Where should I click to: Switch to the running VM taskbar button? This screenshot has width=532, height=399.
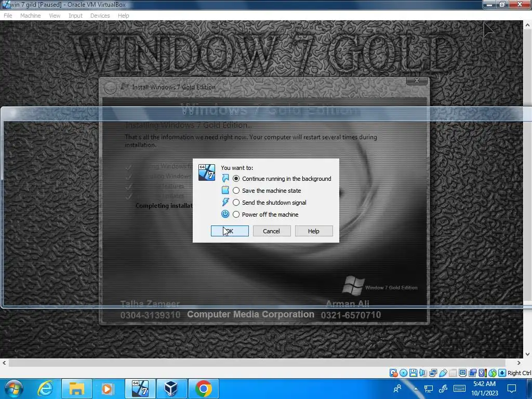140,389
